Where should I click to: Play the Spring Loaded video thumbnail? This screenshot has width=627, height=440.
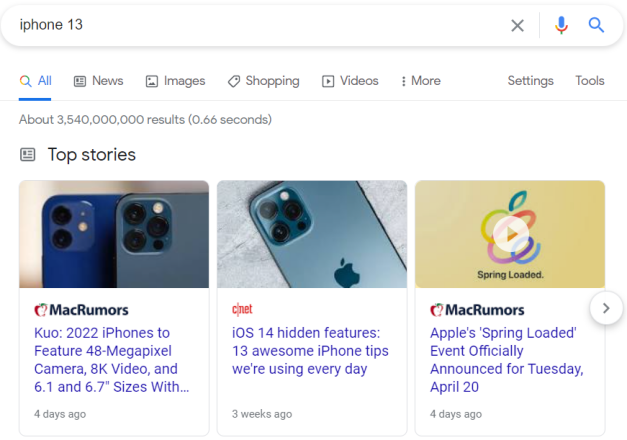pyautogui.click(x=510, y=234)
